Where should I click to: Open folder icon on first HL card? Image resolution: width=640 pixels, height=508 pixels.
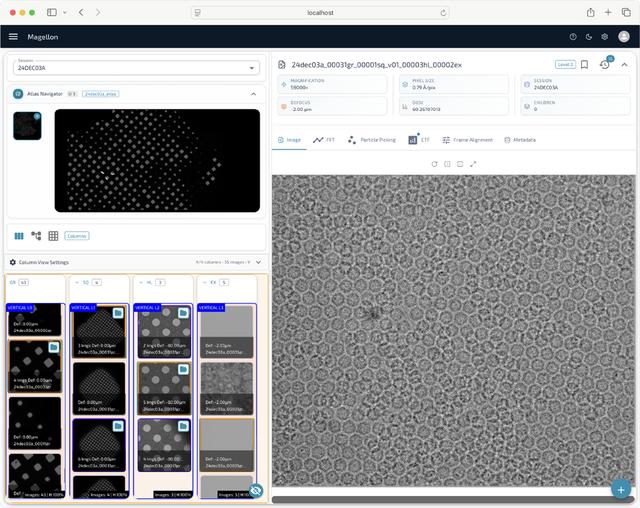click(x=183, y=313)
